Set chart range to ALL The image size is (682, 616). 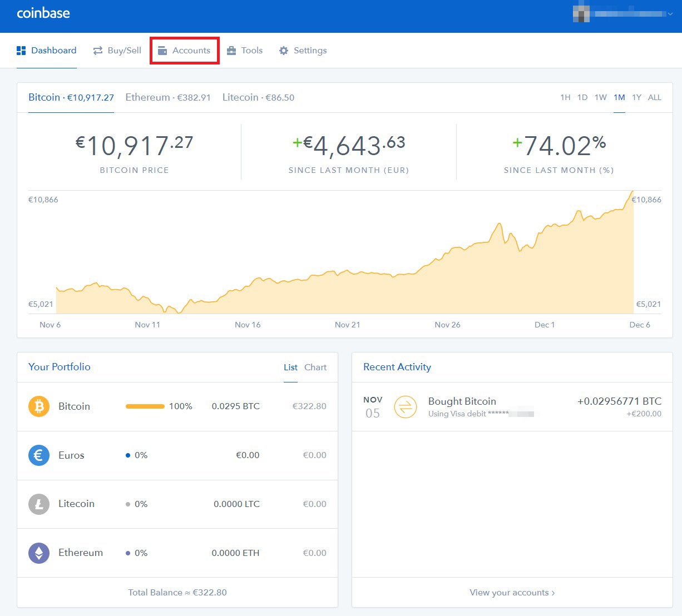tap(655, 97)
